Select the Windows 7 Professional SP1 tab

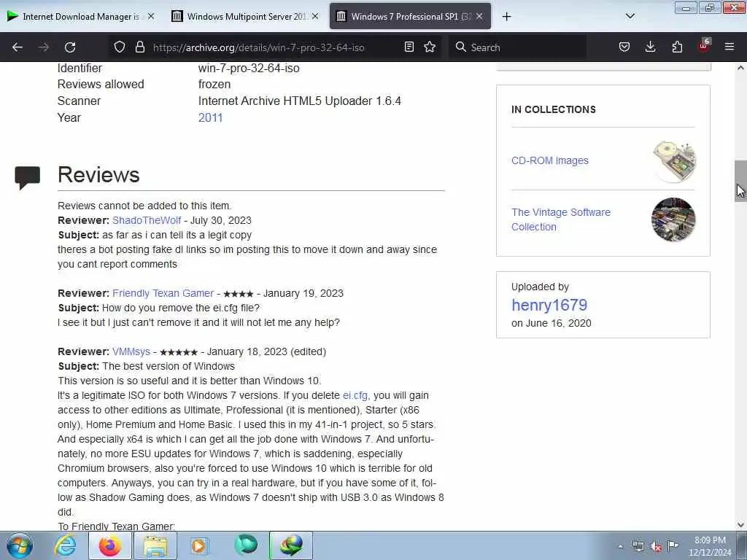(410, 16)
